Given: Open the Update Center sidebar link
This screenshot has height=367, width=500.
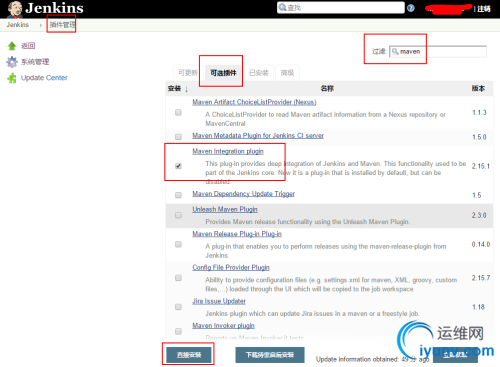Looking at the screenshot, I should 44,78.
